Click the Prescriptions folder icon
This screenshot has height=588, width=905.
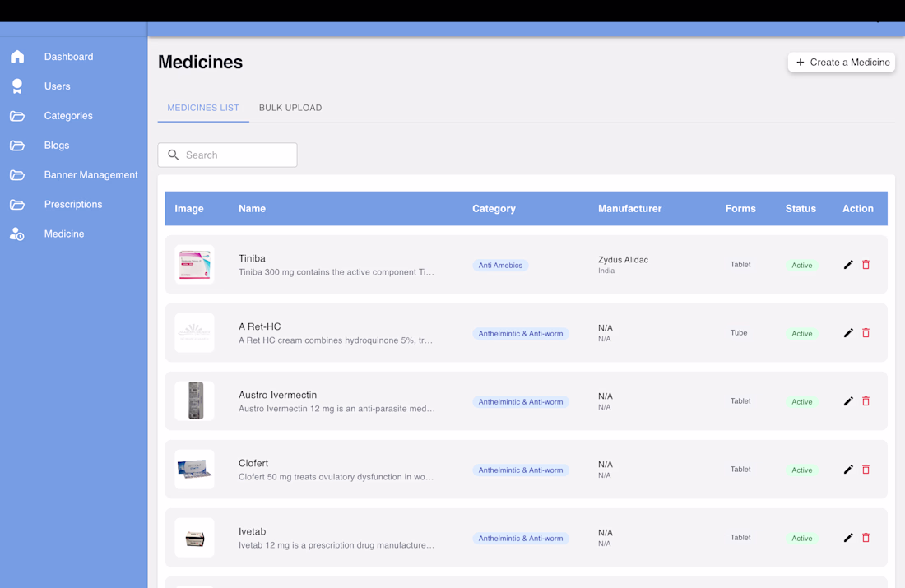17,204
